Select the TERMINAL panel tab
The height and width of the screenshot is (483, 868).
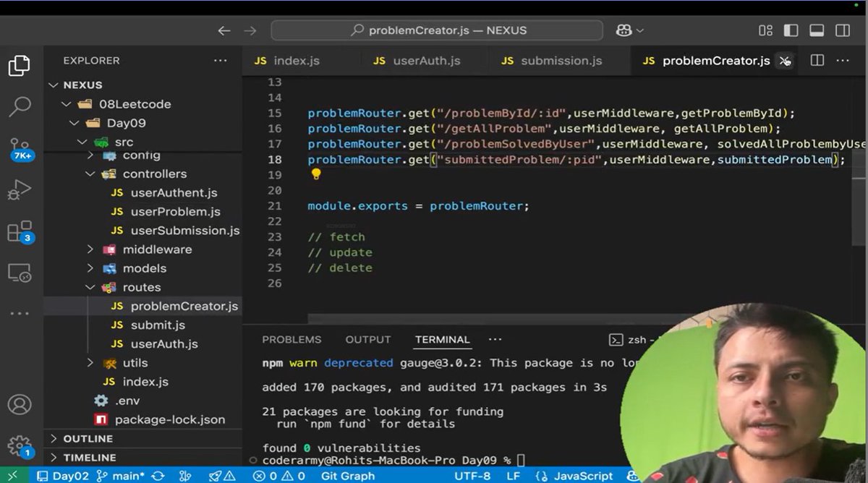443,339
